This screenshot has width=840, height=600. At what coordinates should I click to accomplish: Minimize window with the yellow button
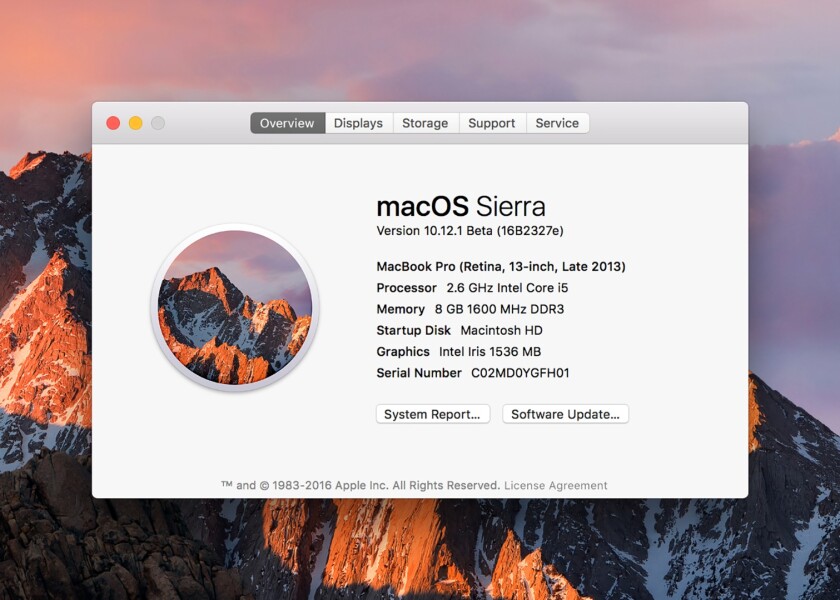pos(136,123)
